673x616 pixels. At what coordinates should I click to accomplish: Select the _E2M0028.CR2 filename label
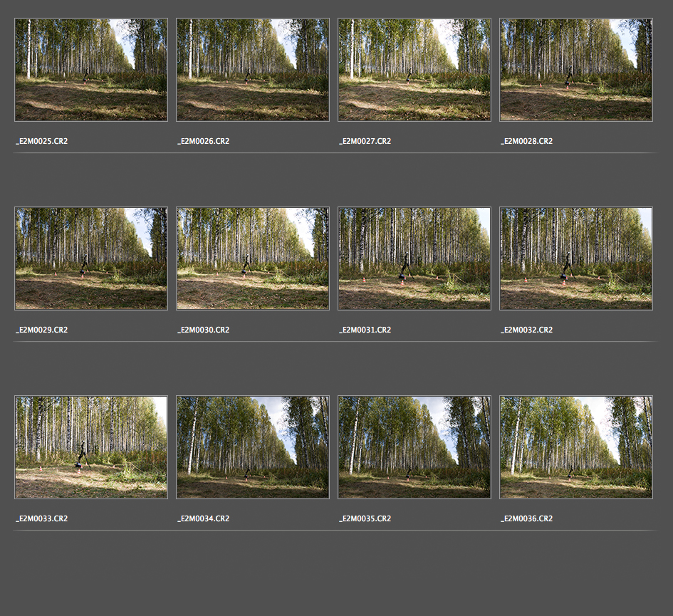coord(527,142)
